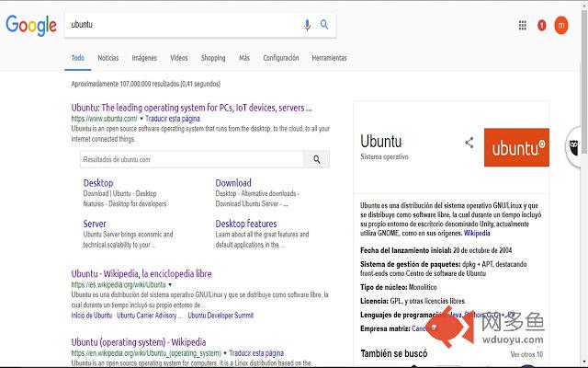Open the Más menu
The width and height of the screenshot is (588, 368).
244,58
